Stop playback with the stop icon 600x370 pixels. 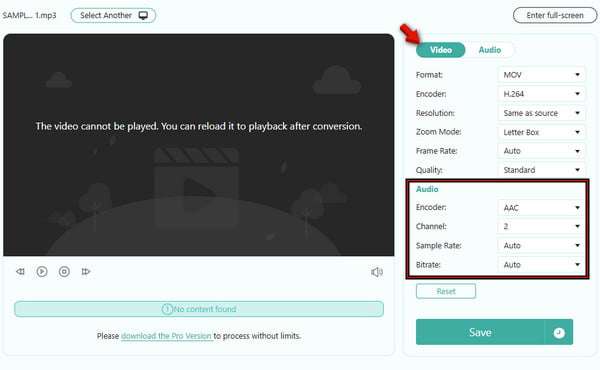click(64, 272)
